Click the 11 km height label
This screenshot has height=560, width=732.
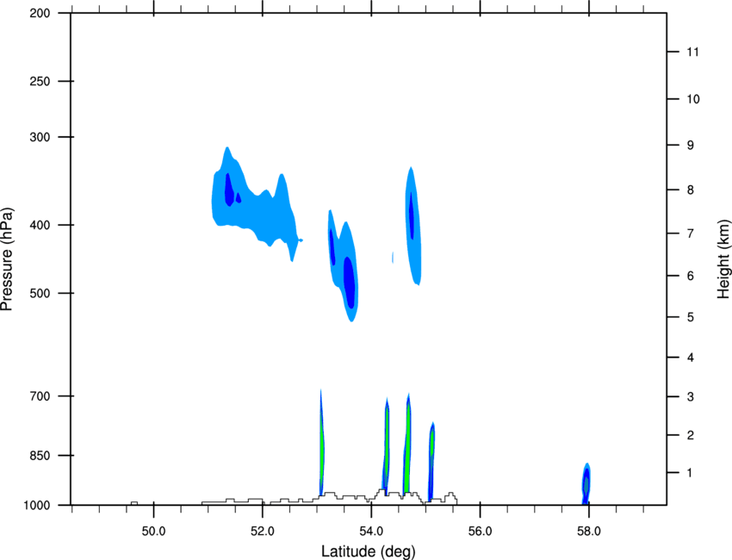pos(692,52)
